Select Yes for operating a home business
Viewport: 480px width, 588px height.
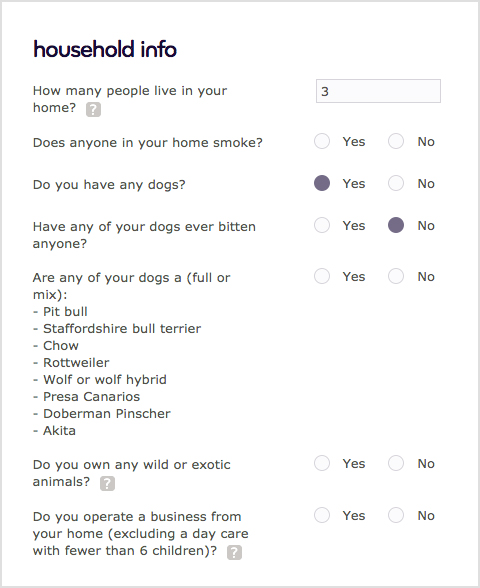point(322,515)
